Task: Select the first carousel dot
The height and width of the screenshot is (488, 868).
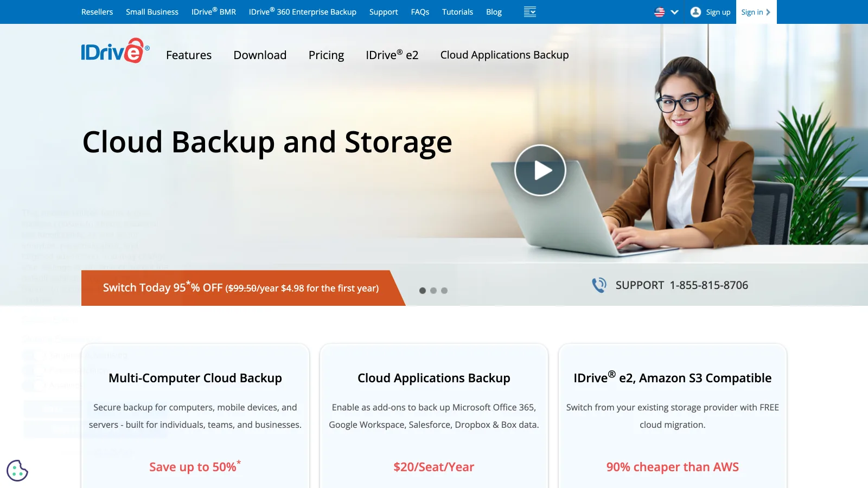Action: click(423, 291)
